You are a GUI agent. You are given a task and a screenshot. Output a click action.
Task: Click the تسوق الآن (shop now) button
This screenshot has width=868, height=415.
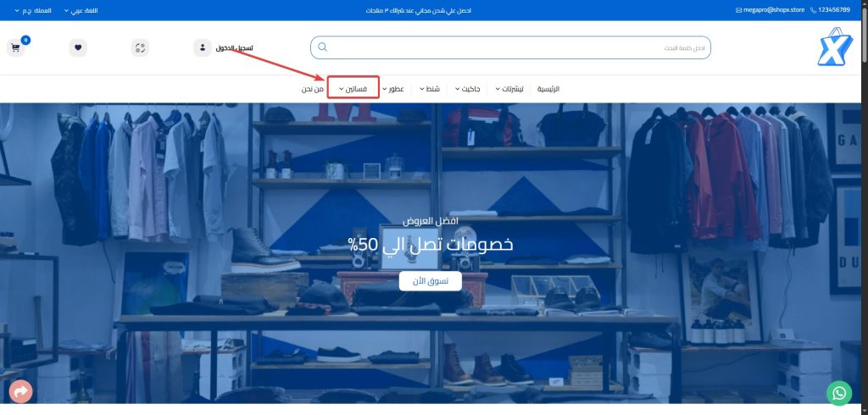(430, 281)
